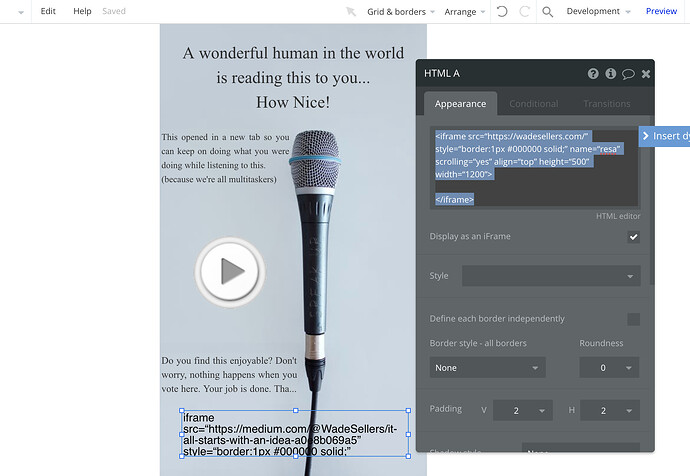Viewport: 690px width, 476px height.
Task: Open the Style dropdown
Action: pos(550,276)
